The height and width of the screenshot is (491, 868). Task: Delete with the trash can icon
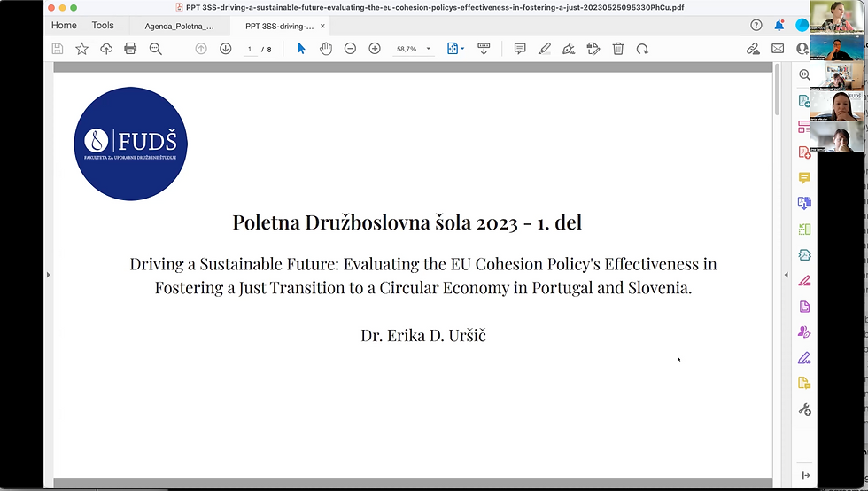[618, 49]
